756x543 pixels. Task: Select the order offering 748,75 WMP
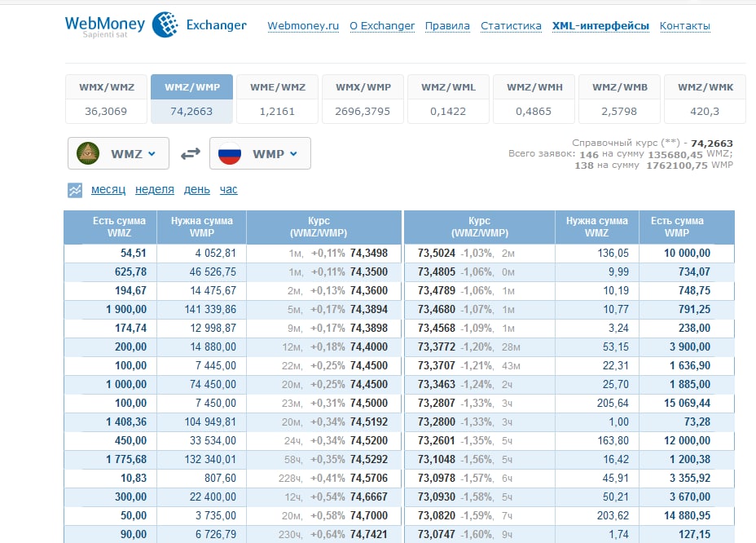pos(569,291)
